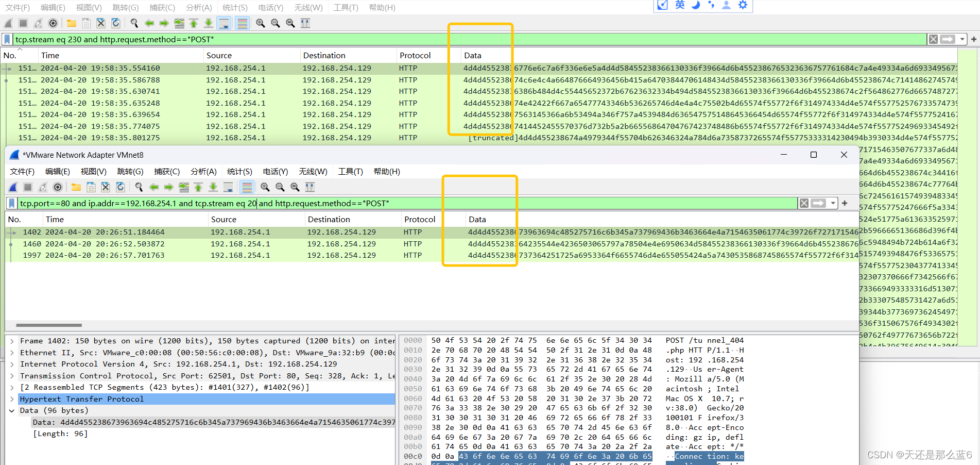Screen dimensions: 980x465
Task: Collapse the Data (96 bytes) row
Action: [x=12, y=410]
